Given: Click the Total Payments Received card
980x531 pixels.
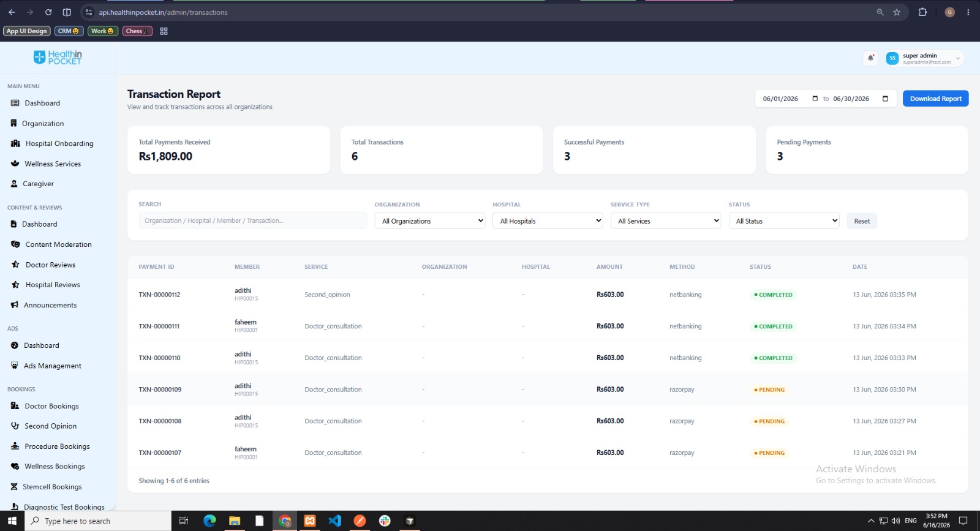Looking at the screenshot, I should tap(228, 150).
